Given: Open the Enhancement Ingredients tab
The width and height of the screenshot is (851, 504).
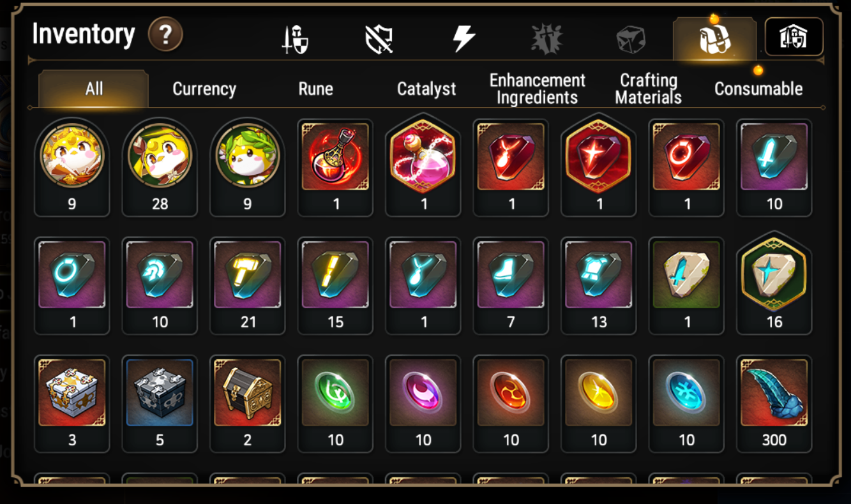Looking at the screenshot, I should (x=537, y=89).
